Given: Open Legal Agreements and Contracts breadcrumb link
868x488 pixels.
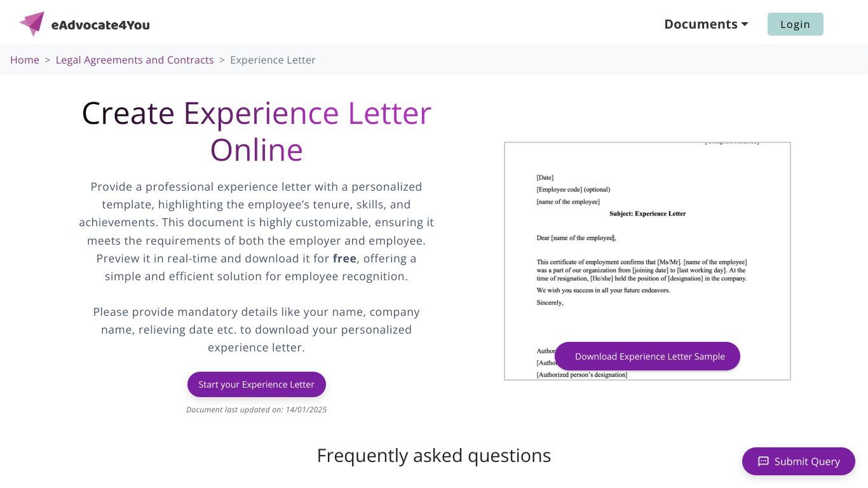Looking at the screenshot, I should (135, 60).
